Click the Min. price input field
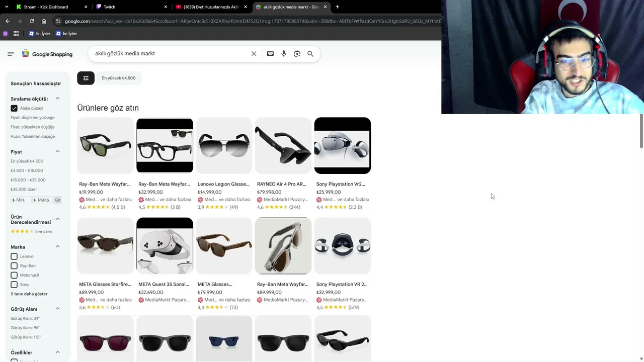 [21, 200]
